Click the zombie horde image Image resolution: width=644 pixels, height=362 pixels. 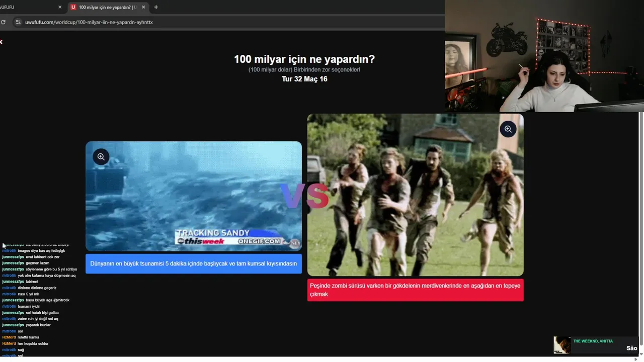click(416, 195)
